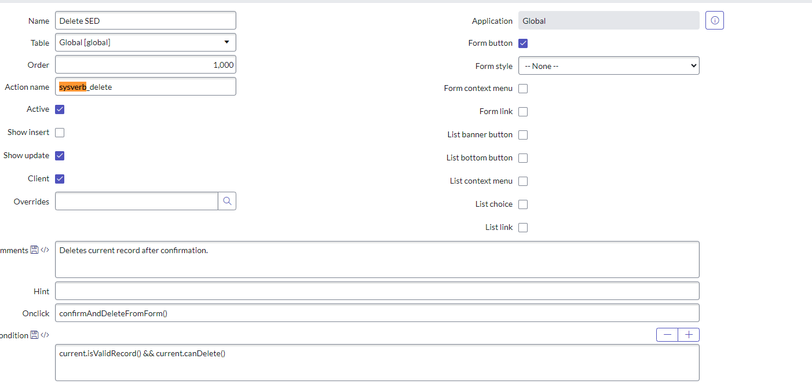
Task: Click inside the Condition script area
Action: [377, 363]
